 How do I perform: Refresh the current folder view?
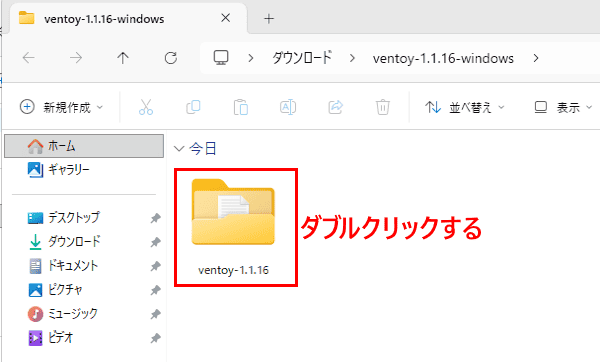171,58
